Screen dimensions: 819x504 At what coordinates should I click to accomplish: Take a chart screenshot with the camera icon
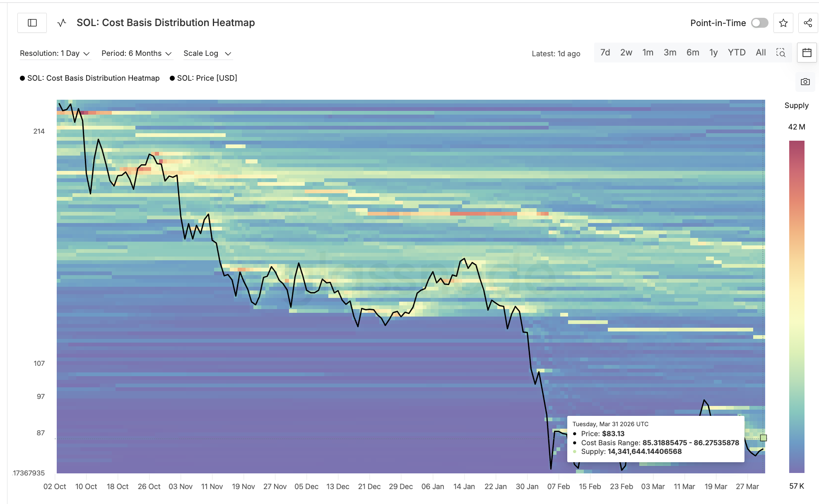coord(805,82)
